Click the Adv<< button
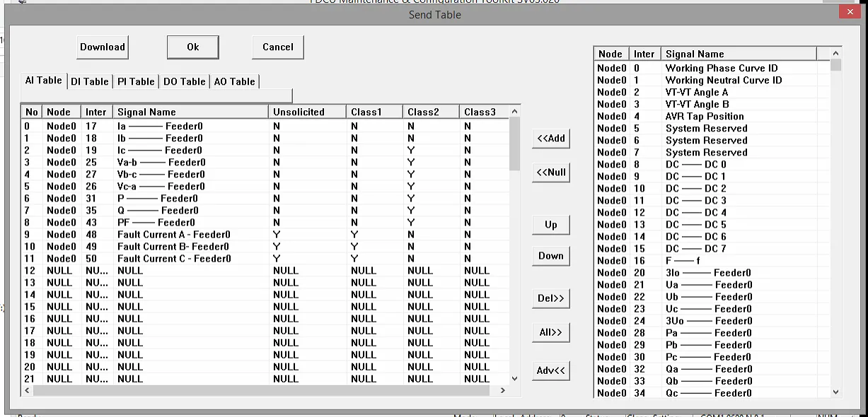The width and height of the screenshot is (868, 417). coord(551,370)
